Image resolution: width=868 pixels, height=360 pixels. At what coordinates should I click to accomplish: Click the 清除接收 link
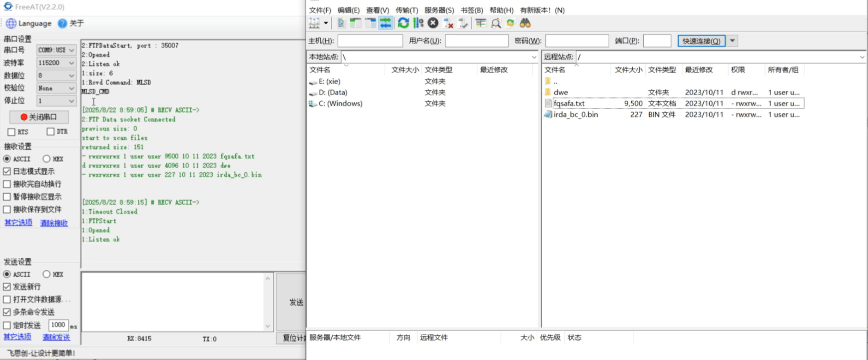coord(54,223)
